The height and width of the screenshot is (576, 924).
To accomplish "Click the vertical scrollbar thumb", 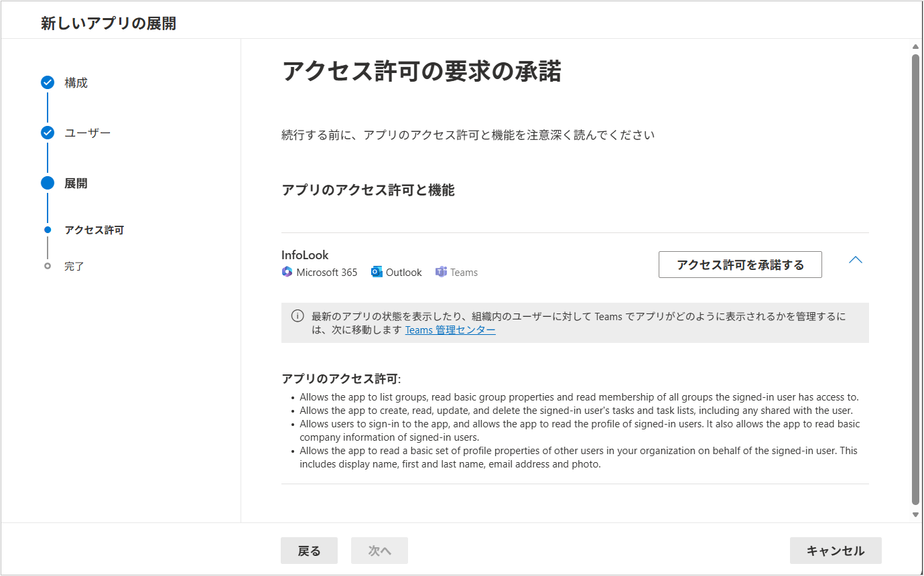I will (x=916, y=278).
